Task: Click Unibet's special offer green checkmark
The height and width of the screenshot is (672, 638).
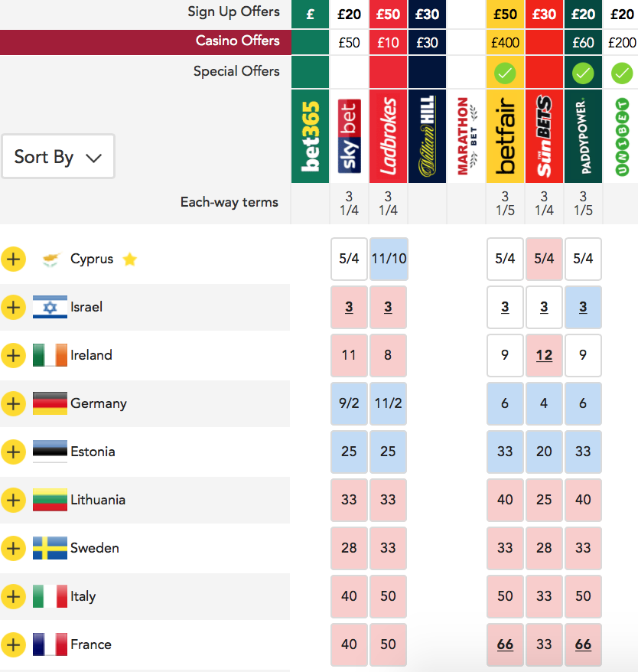Action: 622,73
